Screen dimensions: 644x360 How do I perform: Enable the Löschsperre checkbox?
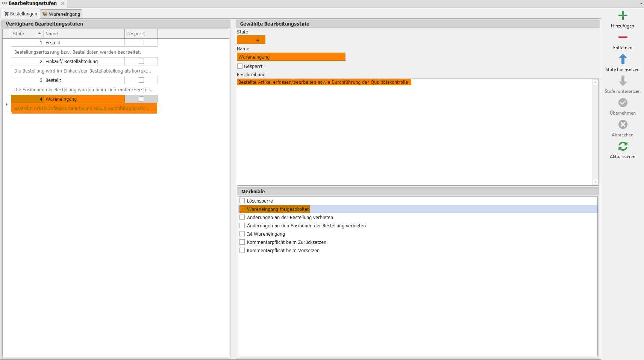click(x=242, y=201)
